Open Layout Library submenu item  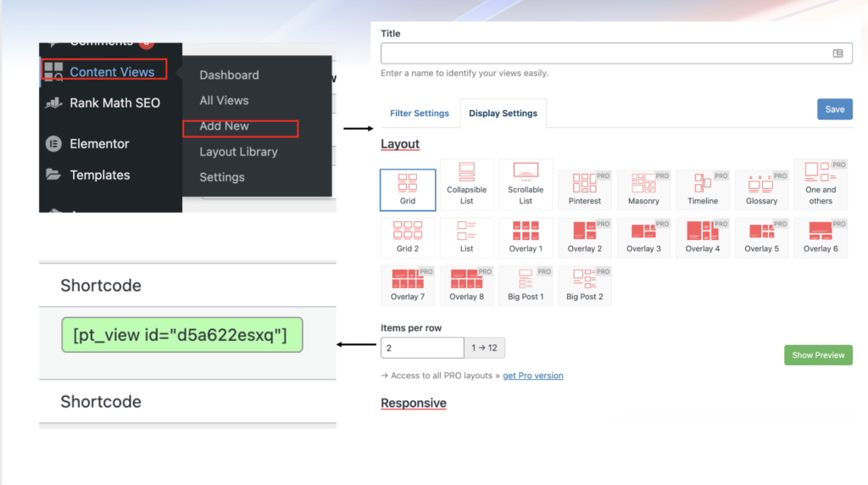coord(238,152)
